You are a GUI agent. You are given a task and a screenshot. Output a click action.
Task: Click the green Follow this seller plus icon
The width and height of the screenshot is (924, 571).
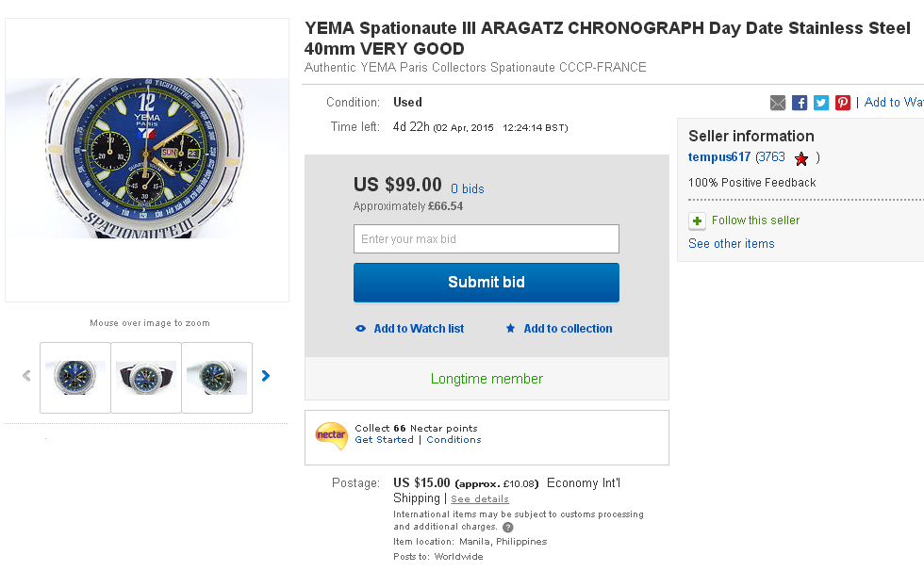click(697, 220)
